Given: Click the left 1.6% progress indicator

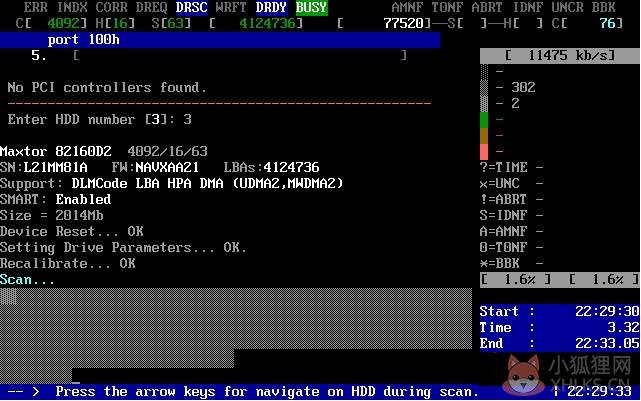Looking at the screenshot, I should [516, 280].
